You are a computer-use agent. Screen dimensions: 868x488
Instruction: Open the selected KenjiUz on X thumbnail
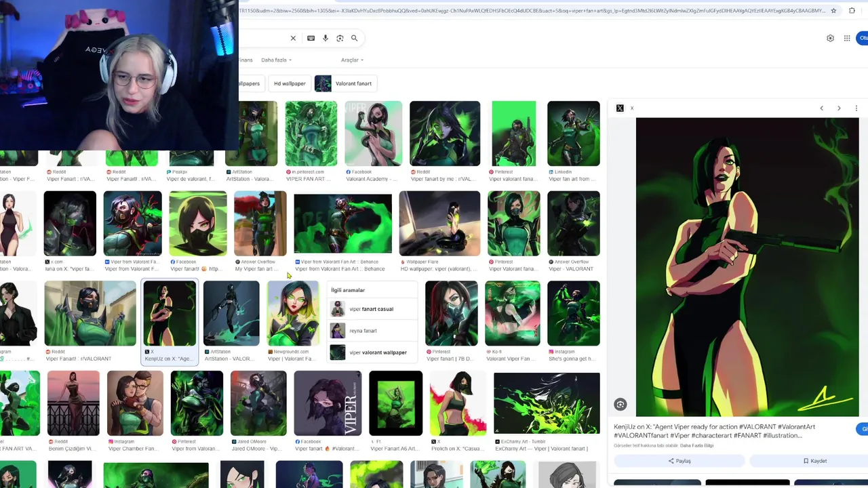point(170,314)
